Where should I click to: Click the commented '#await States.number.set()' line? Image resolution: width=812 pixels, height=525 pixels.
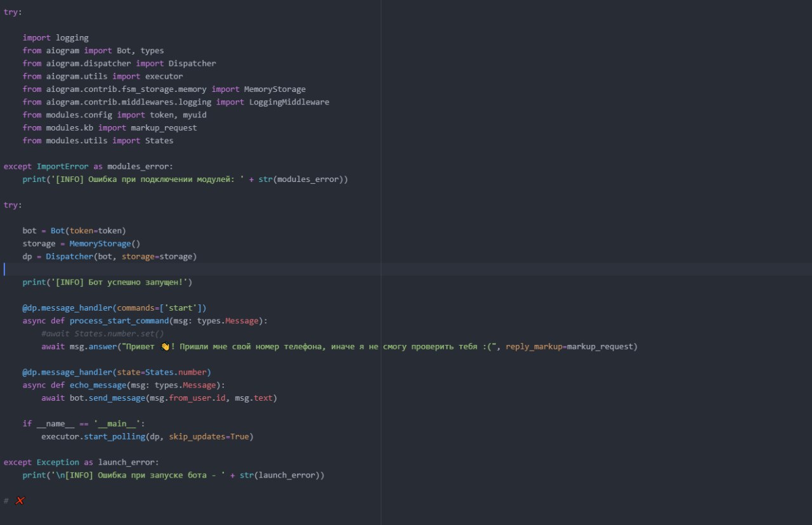(103, 334)
